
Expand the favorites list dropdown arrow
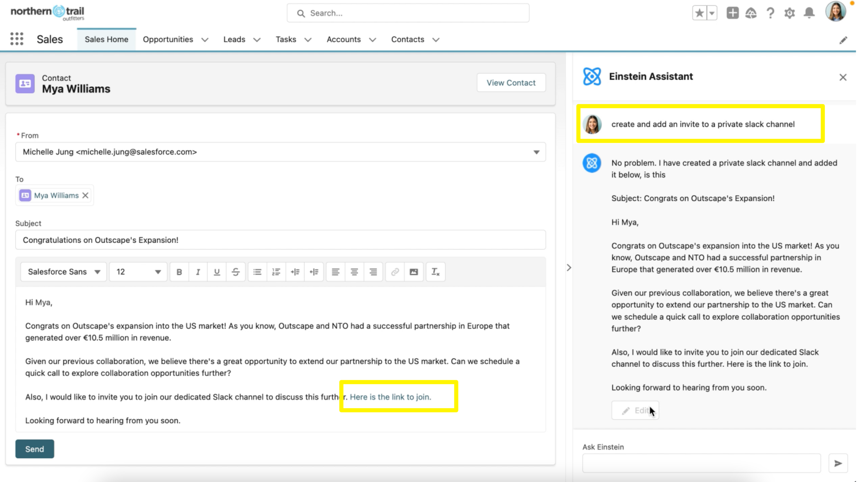coord(712,13)
